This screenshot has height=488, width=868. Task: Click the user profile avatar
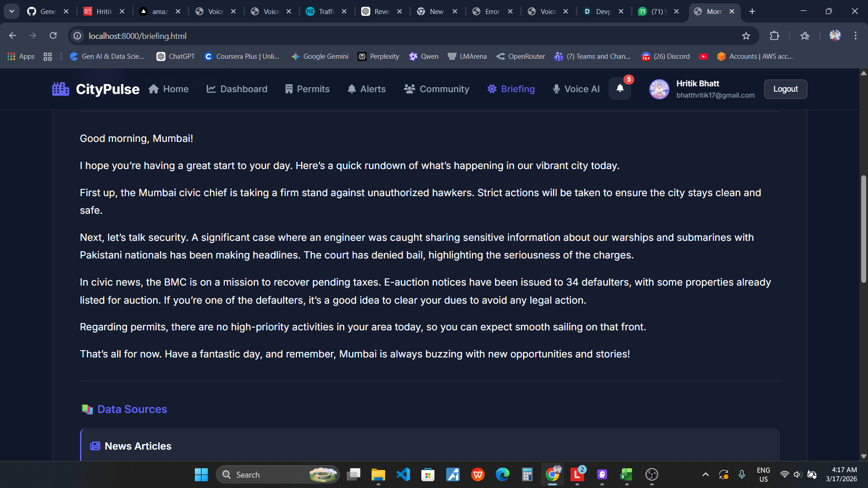[x=659, y=89]
